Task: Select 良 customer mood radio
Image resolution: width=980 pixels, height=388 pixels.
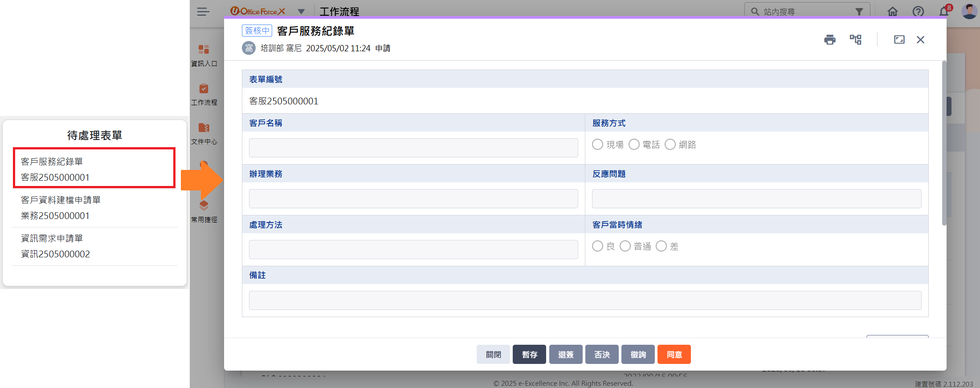Action: pyautogui.click(x=597, y=246)
